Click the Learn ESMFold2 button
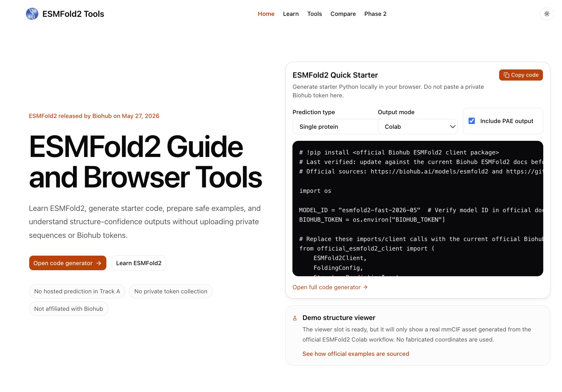Viewport: 562px width, 392px height. click(139, 263)
